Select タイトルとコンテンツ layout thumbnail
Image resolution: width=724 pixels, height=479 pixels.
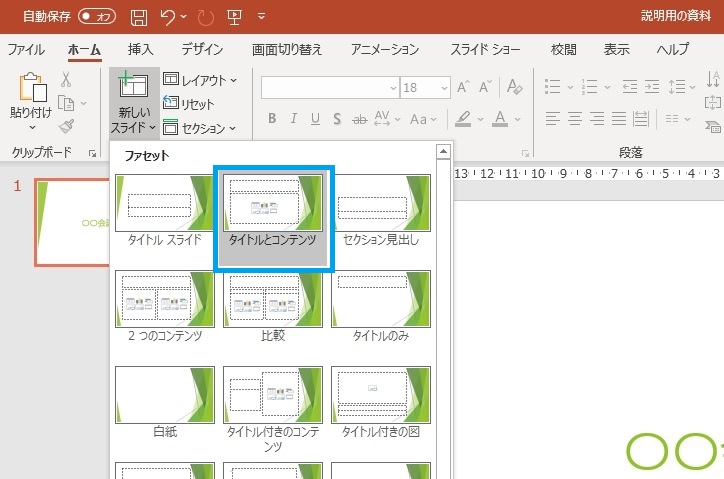(x=272, y=203)
